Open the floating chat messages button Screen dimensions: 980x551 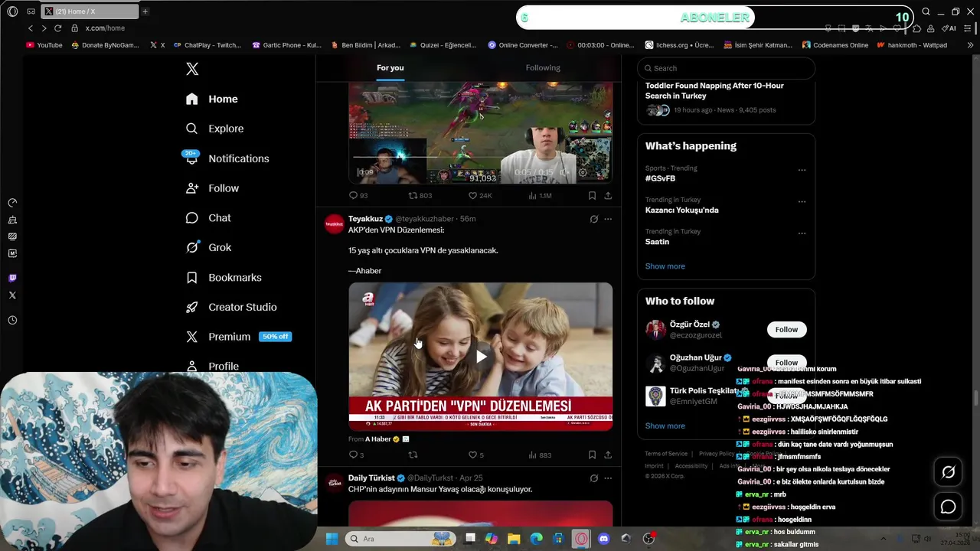[948, 507]
